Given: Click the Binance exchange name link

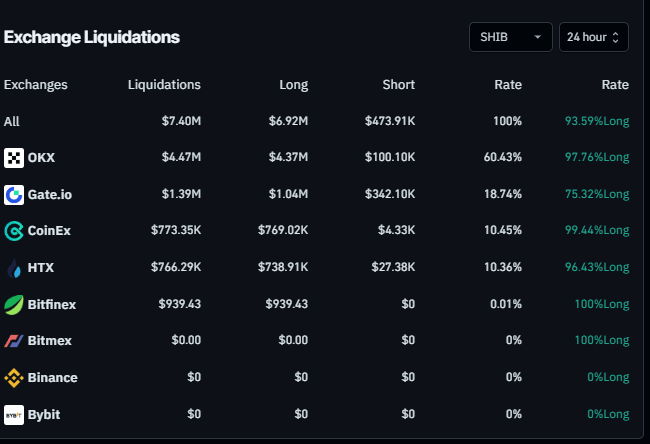Looking at the screenshot, I should [53, 378].
